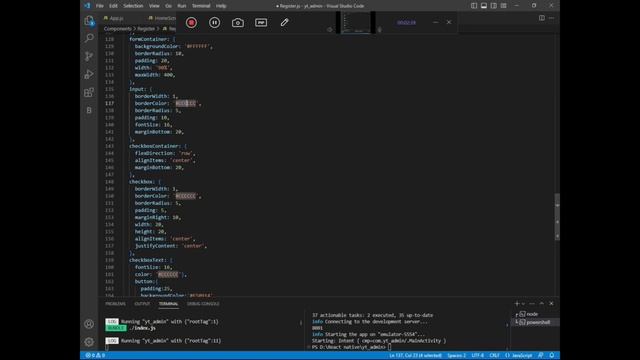The width and height of the screenshot is (640, 360).
Task: Create a new terminal with plus icon
Action: point(517,304)
